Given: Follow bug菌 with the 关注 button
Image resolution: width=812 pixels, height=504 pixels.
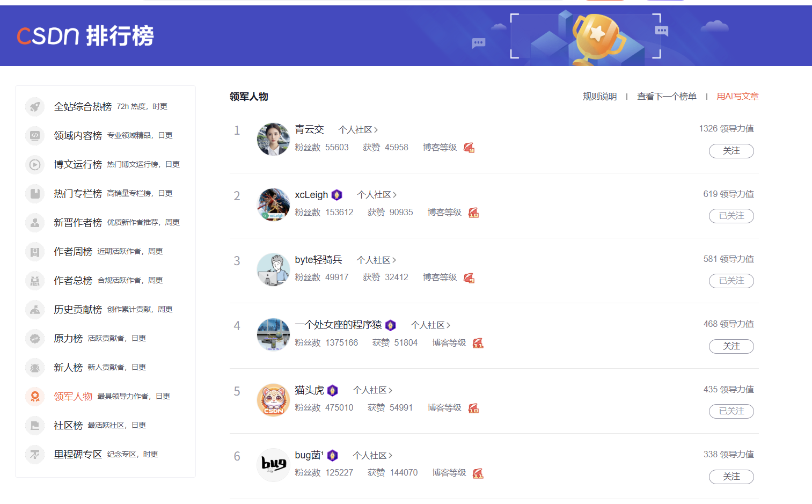Looking at the screenshot, I should tap(731, 477).
